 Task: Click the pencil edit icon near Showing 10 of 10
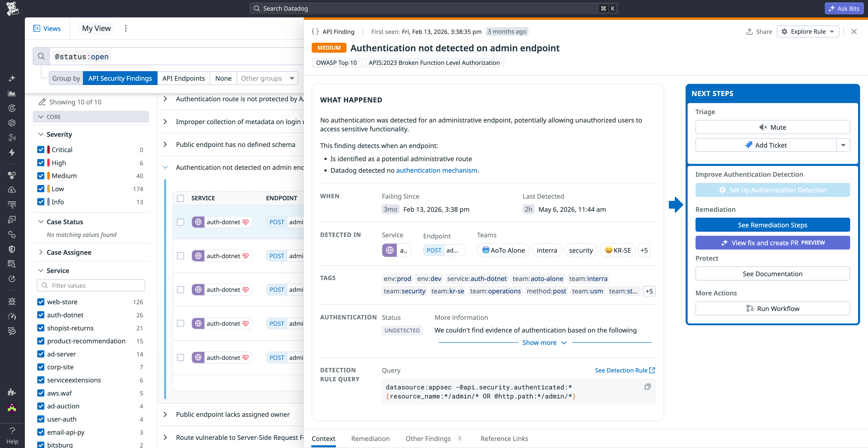pos(42,102)
